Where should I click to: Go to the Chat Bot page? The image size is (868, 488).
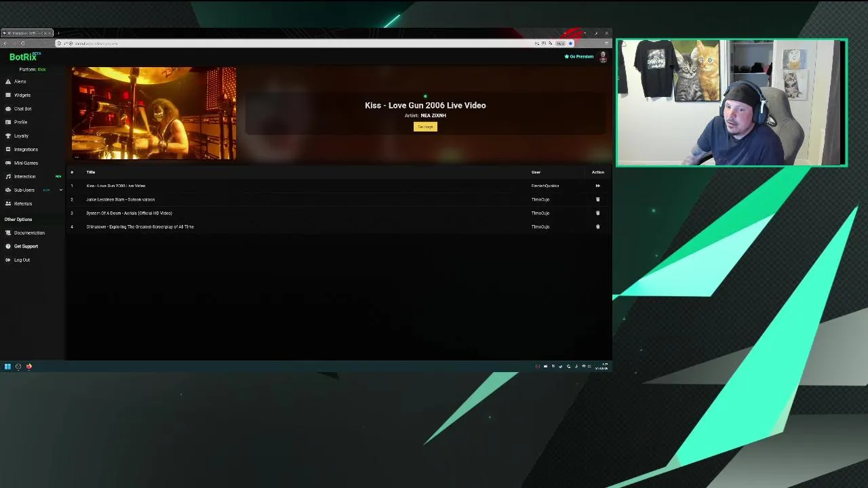pyautogui.click(x=22, y=108)
